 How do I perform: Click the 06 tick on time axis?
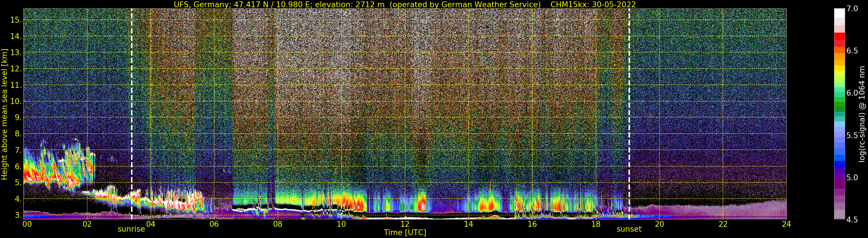tap(214, 224)
